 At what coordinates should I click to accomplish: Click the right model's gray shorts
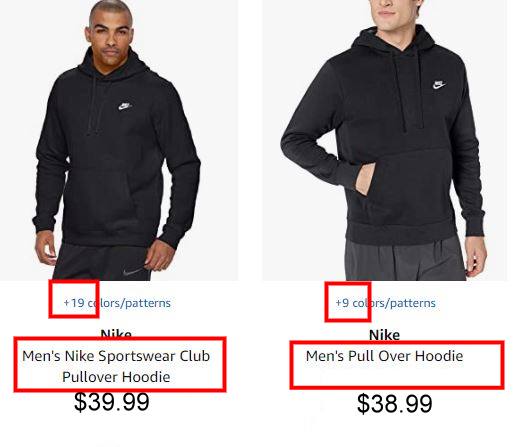click(405, 260)
